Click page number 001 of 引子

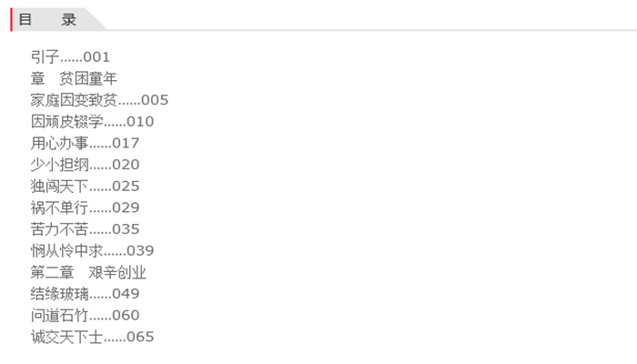coord(96,57)
